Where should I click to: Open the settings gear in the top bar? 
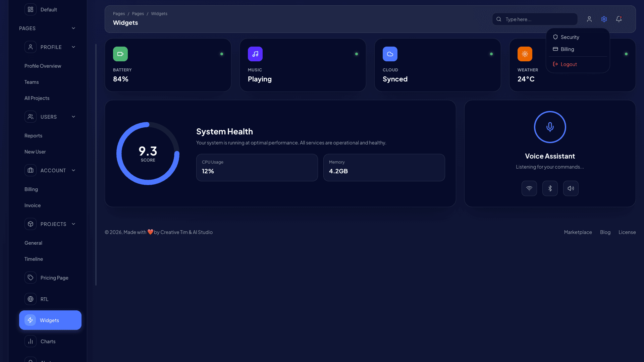604,19
